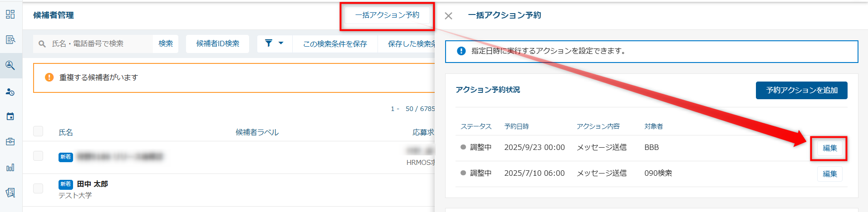Check the box for 田中 太郎

click(38, 188)
